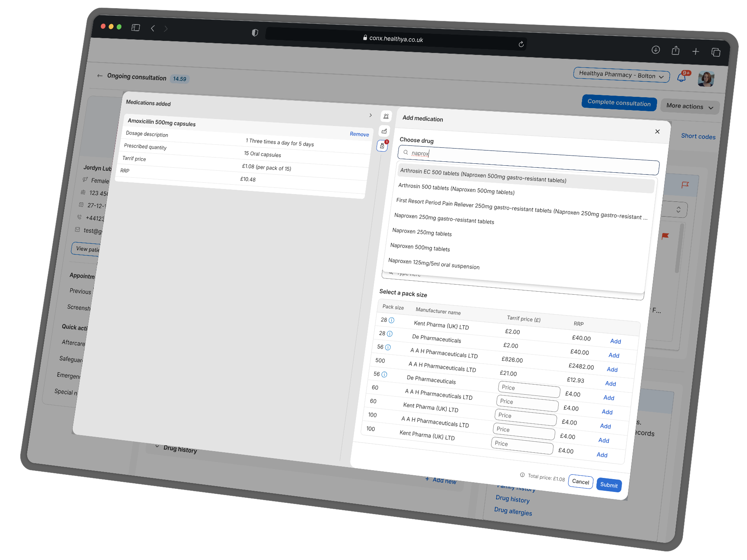Click the 14.59 consultation timer badge
The height and width of the screenshot is (560, 747).
point(179,79)
